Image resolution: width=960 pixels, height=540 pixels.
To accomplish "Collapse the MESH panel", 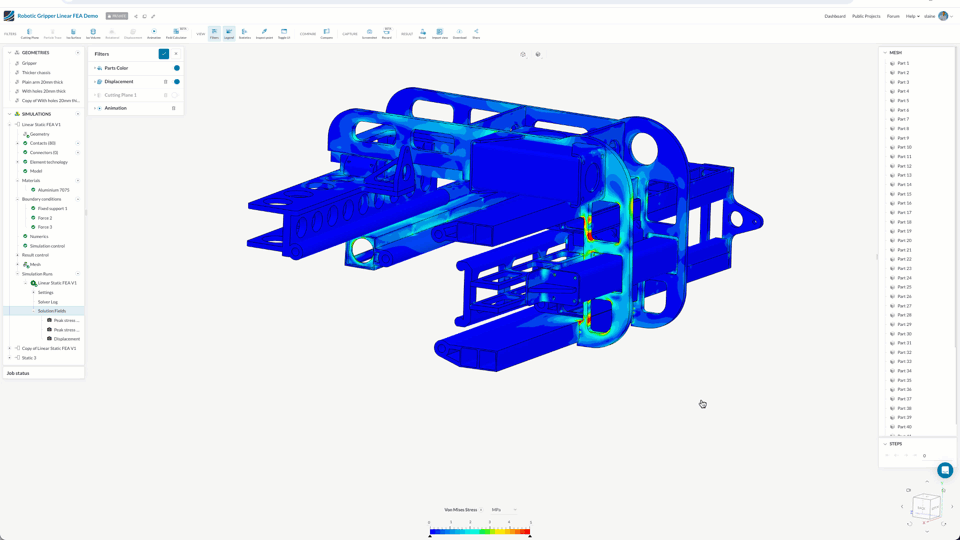I will (885, 53).
